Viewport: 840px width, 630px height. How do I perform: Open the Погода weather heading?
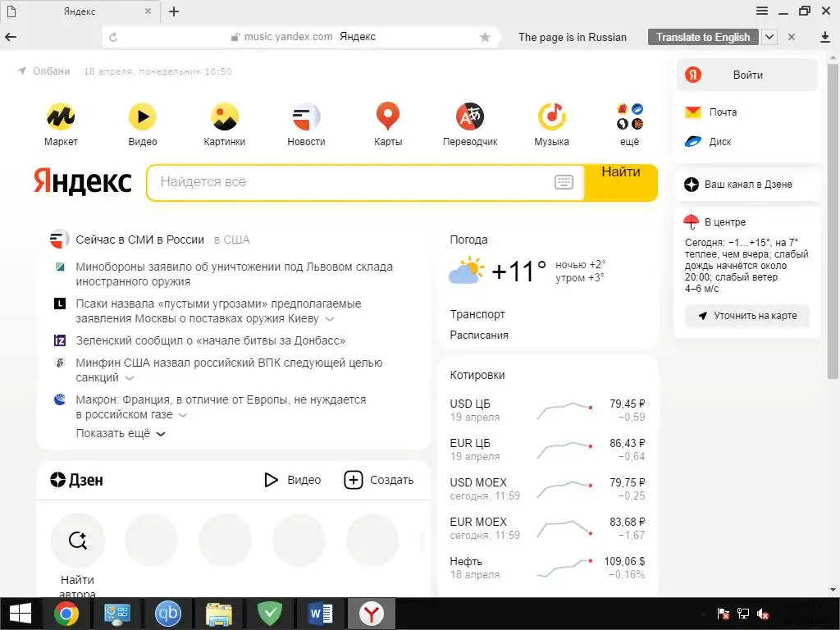point(468,240)
